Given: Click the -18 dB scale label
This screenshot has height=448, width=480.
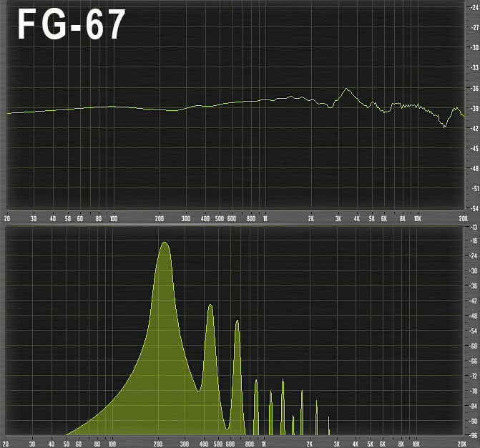Looking at the screenshot, I should [474, 241].
